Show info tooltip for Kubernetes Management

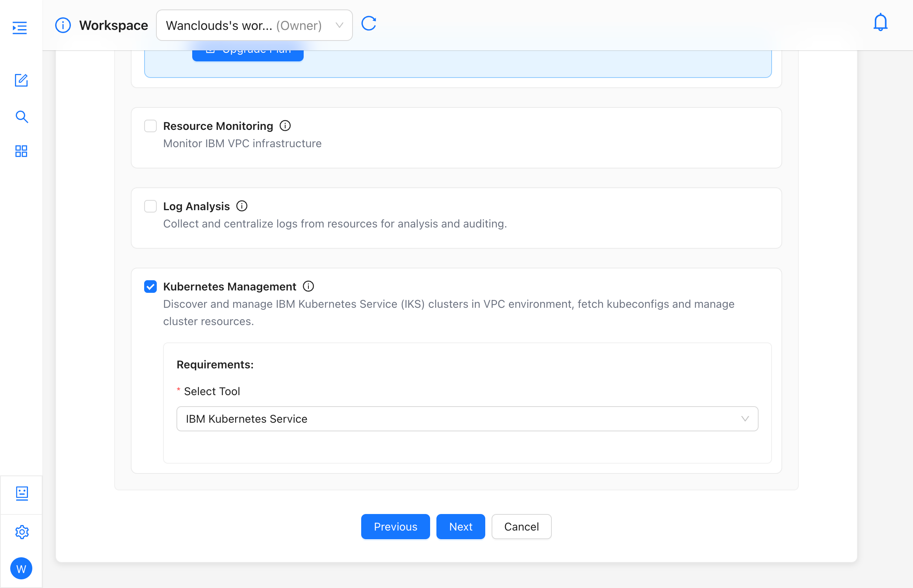coord(308,287)
